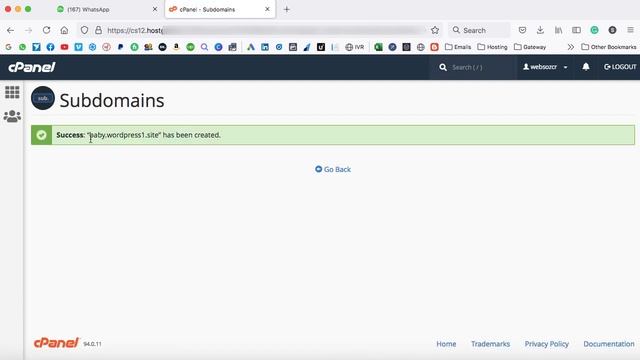
Task: Open the Google bookmark icon
Action: [x=8, y=47]
